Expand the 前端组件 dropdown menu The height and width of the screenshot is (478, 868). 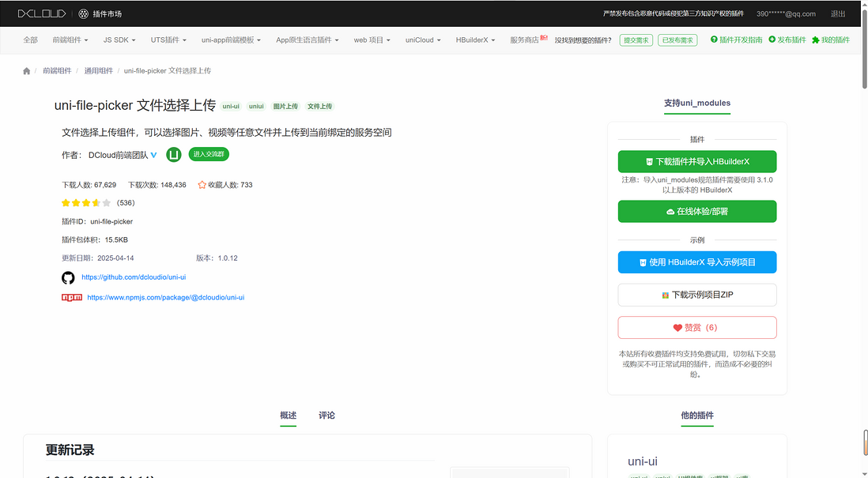(x=70, y=40)
